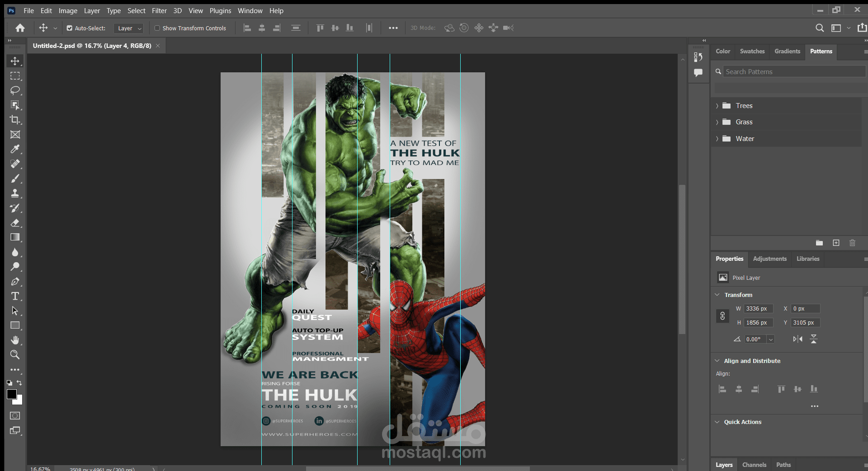Image resolution: width=868 pixels, height=471 pixels.
Task: Open the Share image icon
Action: click(x=862, y=28)
